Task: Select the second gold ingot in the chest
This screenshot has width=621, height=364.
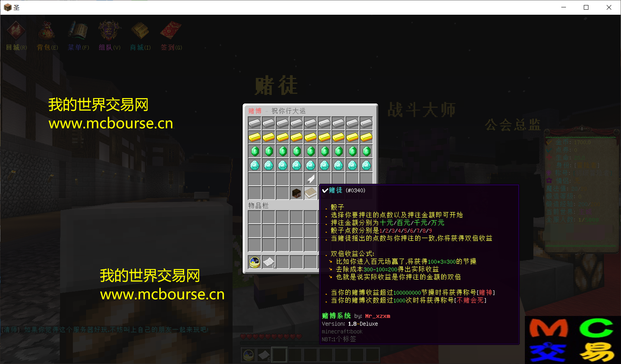Action: [x=269, y=137]
